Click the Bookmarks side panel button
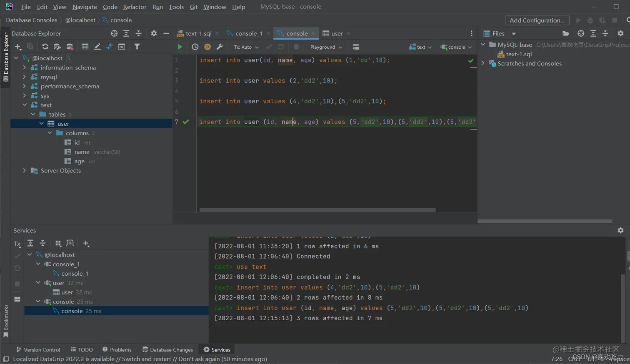Image resolution: width=630 pixels, height=364 pixels. point(6,321)
